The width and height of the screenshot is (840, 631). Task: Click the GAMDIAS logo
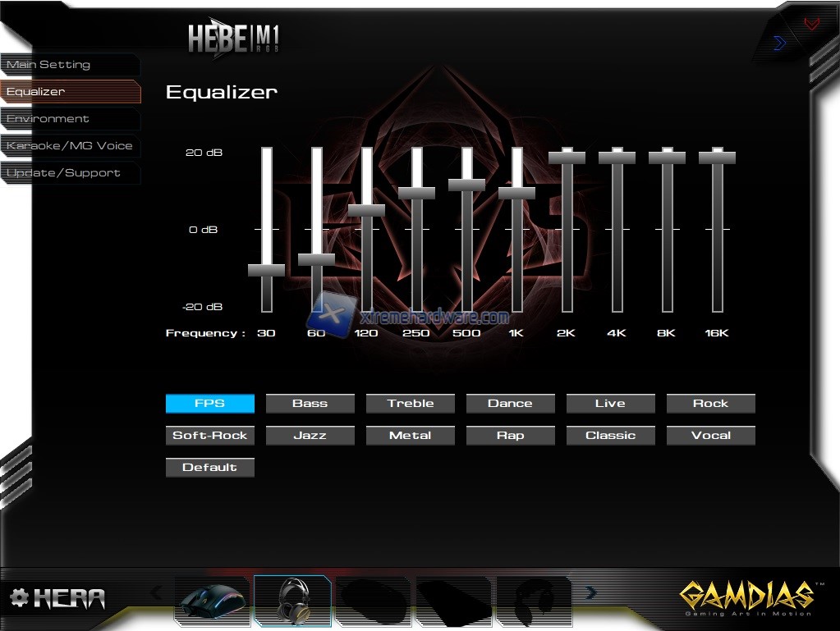(746, 597)
